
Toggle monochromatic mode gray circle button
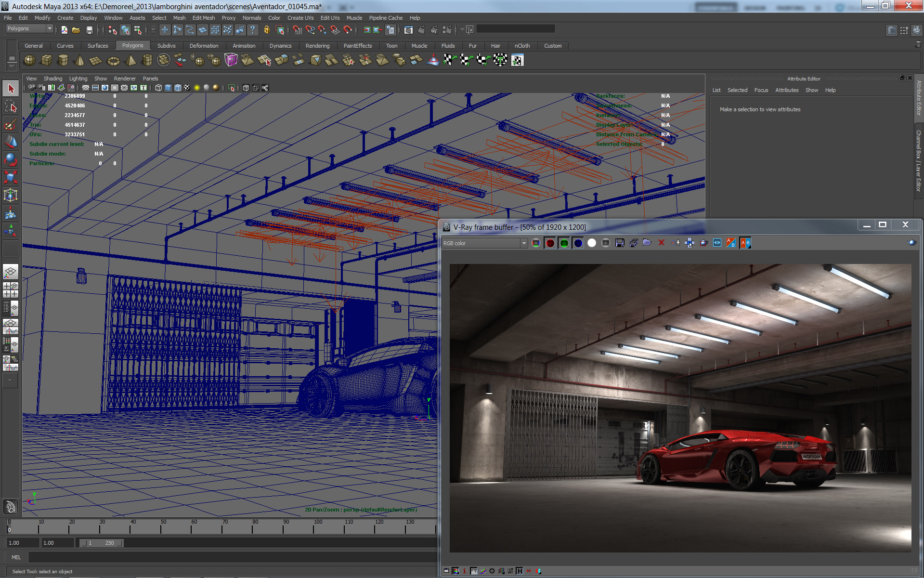click(x=606, y=243)
